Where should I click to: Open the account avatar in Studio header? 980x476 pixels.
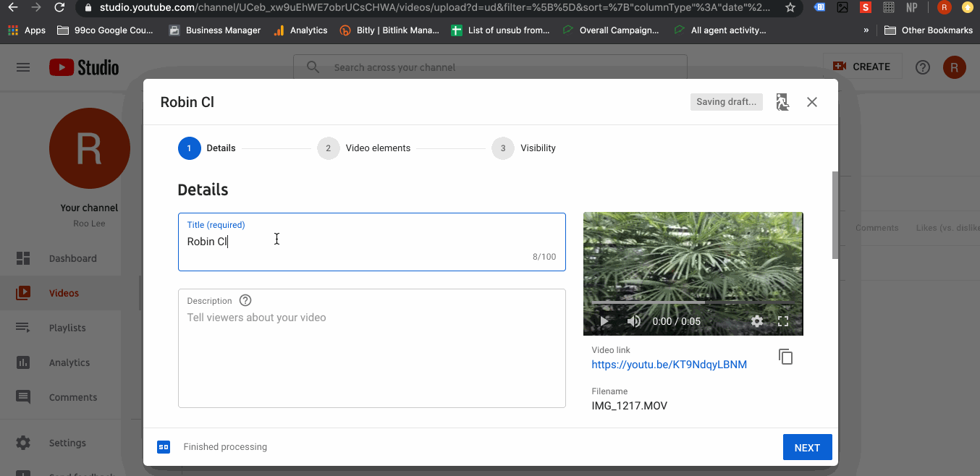[954, 67]
